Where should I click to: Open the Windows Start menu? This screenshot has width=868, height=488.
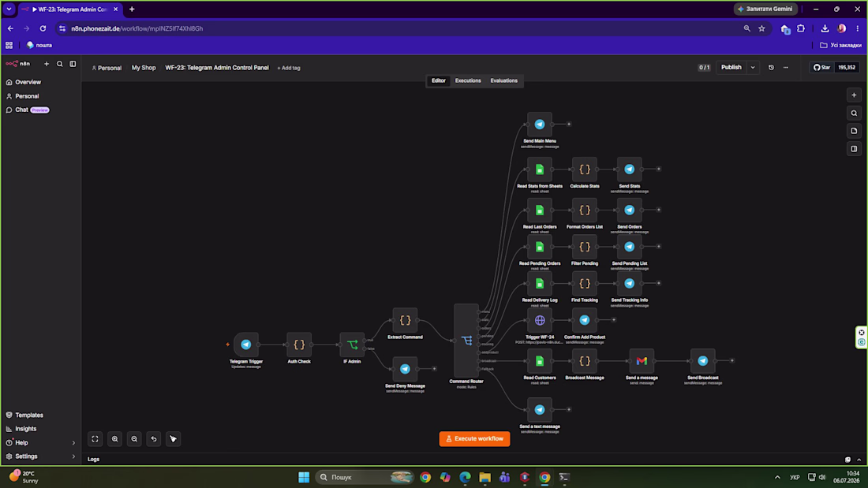pos(304,478)
